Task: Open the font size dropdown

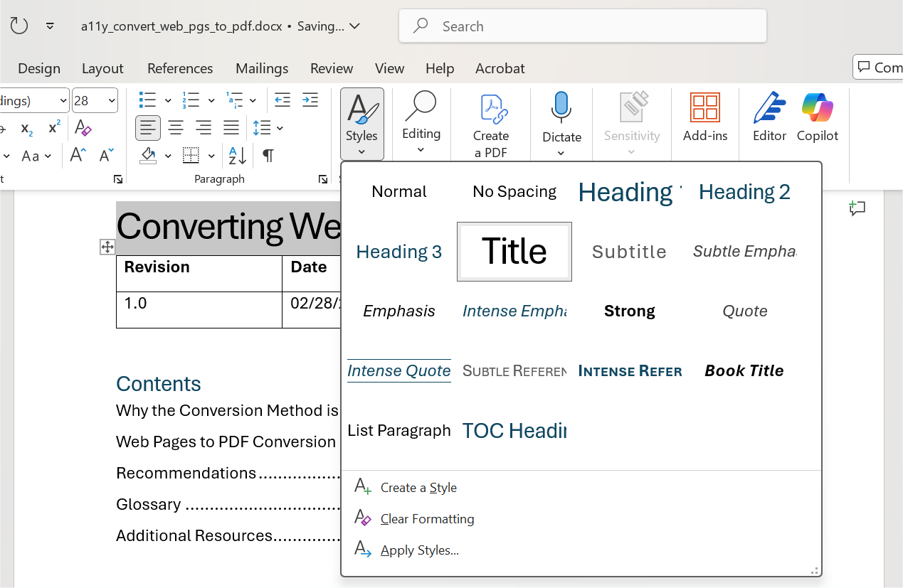Action: pyautogui.click(x=111, y=101)
